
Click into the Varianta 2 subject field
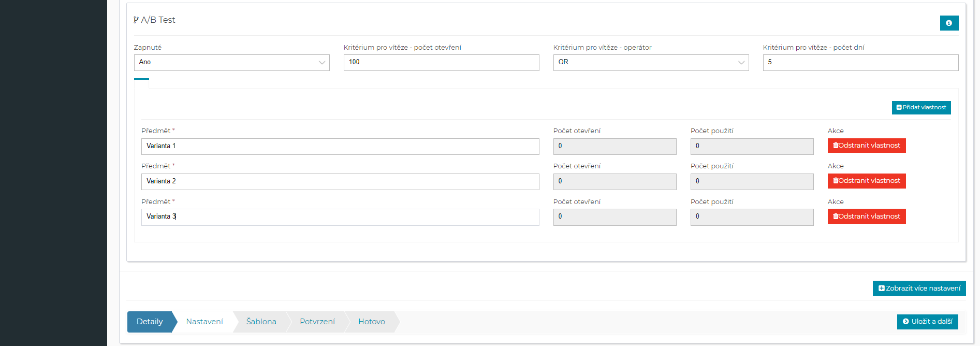(x=340, y=182)
